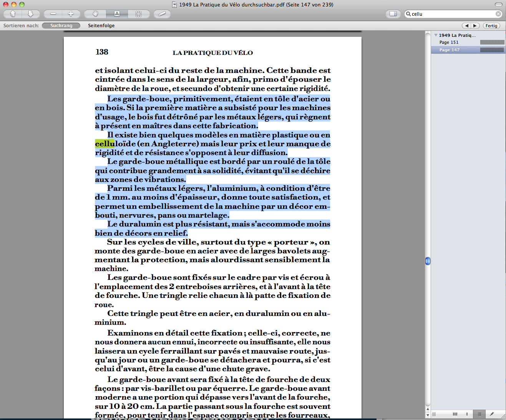Hide the toolbar using the title bar pill button

(x=499, y=5)
